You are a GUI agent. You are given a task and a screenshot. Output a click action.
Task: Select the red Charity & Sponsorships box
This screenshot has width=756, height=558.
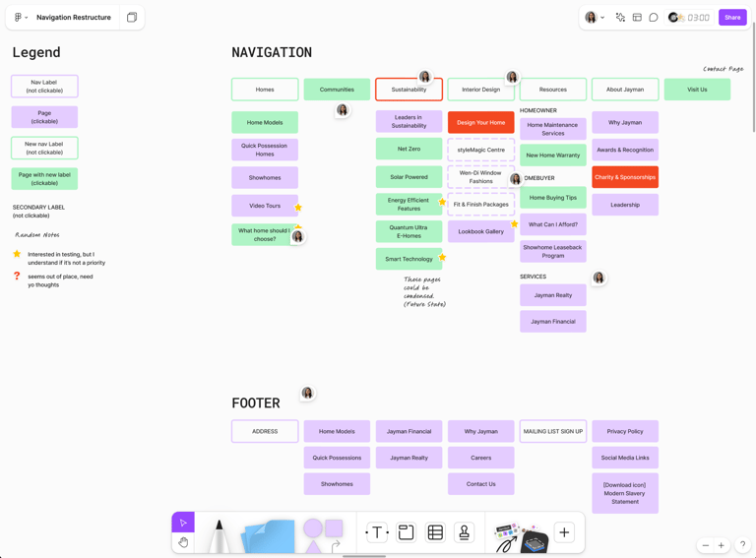[625, 177]
